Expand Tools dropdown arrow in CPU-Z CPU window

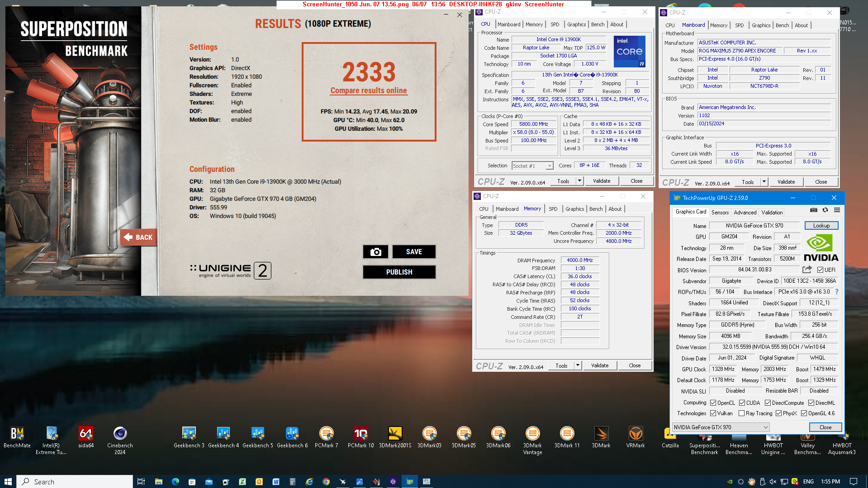point(579,181)
